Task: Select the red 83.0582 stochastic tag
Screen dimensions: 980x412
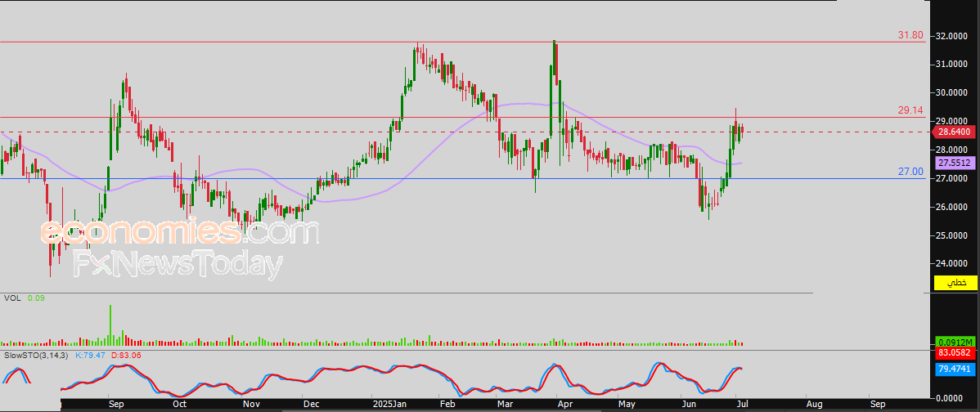Action: 955,352
